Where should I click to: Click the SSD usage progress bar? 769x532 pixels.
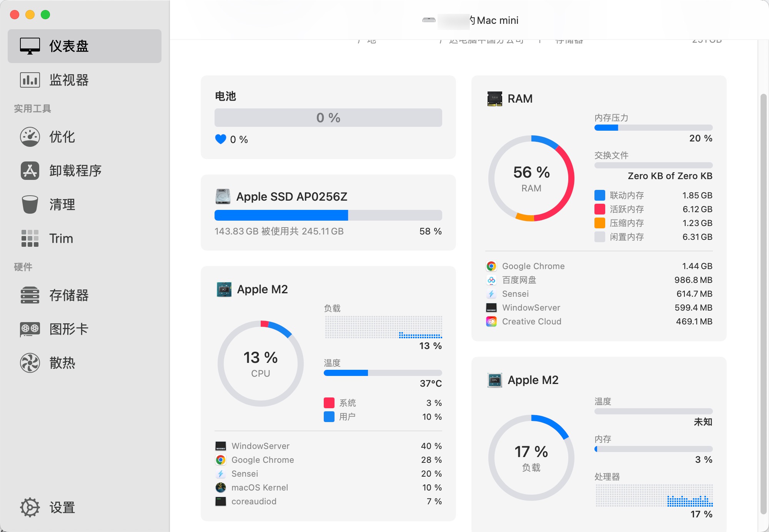pos(328,215)
